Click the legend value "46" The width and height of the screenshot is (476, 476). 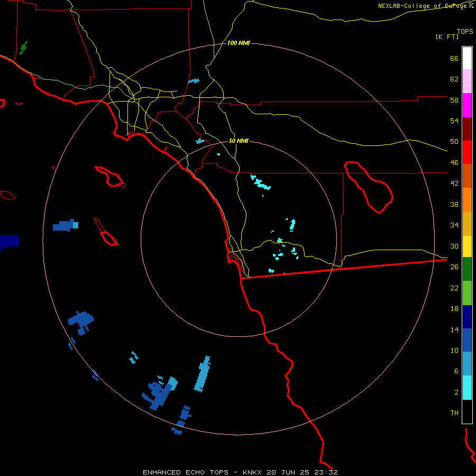[x=454, y=163]
